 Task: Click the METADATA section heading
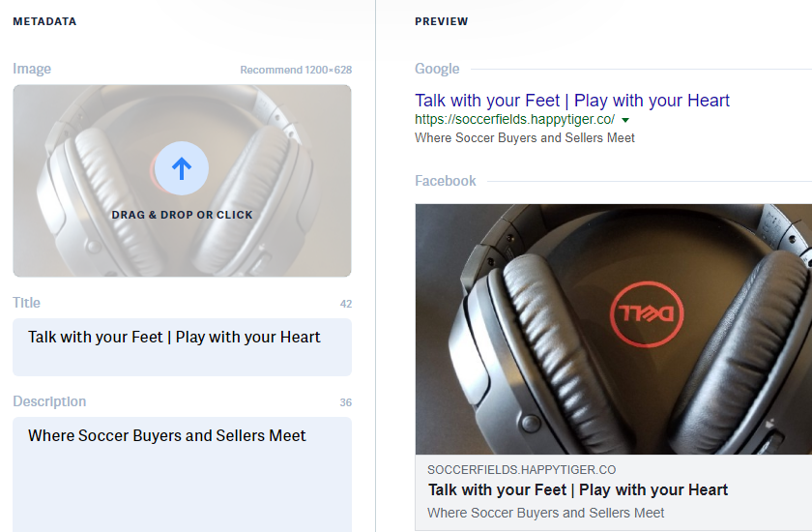coord(44,21)
